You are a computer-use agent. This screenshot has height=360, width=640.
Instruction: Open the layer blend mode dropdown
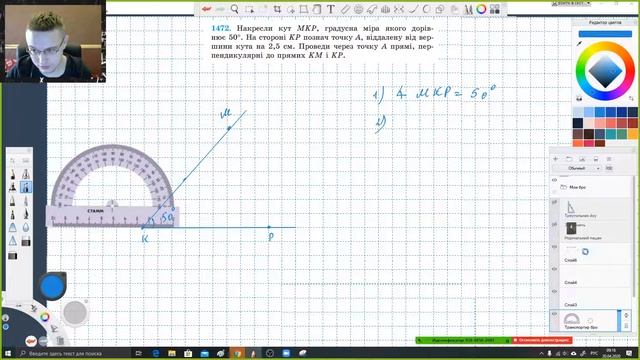point(577,168)
